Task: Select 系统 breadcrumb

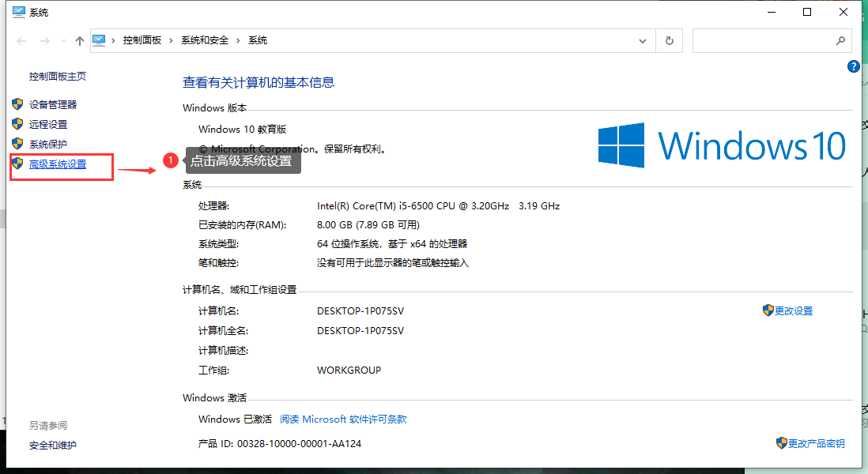Action: coord(258,40)
